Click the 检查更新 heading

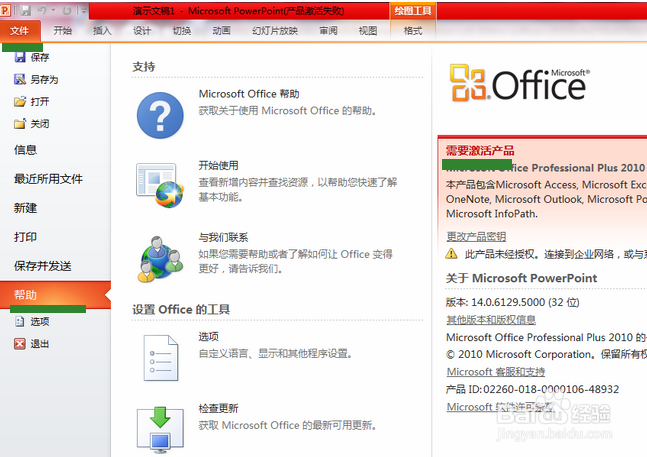coord(218,408)
